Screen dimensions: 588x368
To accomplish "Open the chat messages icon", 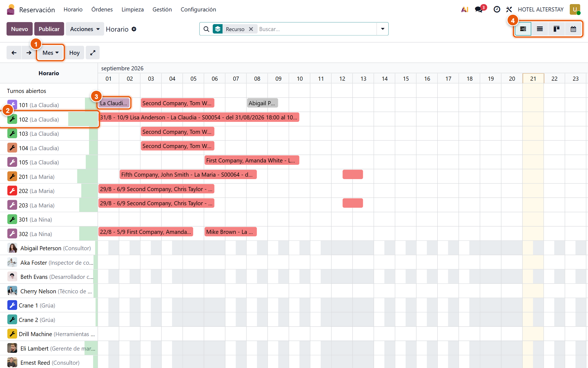I will (x=479, y=10).
